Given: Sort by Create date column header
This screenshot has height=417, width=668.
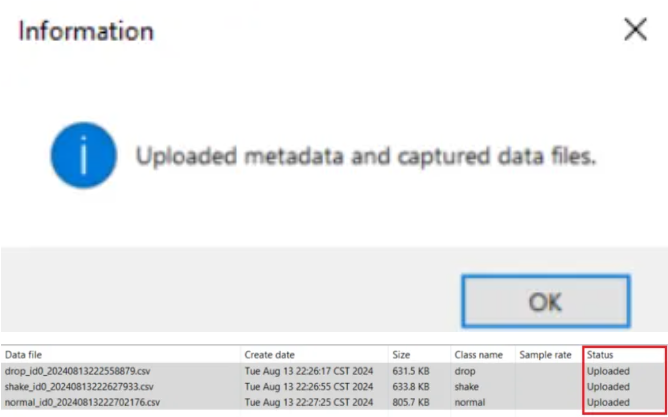Looking at the screenshot, I should (x=314, y=355).
